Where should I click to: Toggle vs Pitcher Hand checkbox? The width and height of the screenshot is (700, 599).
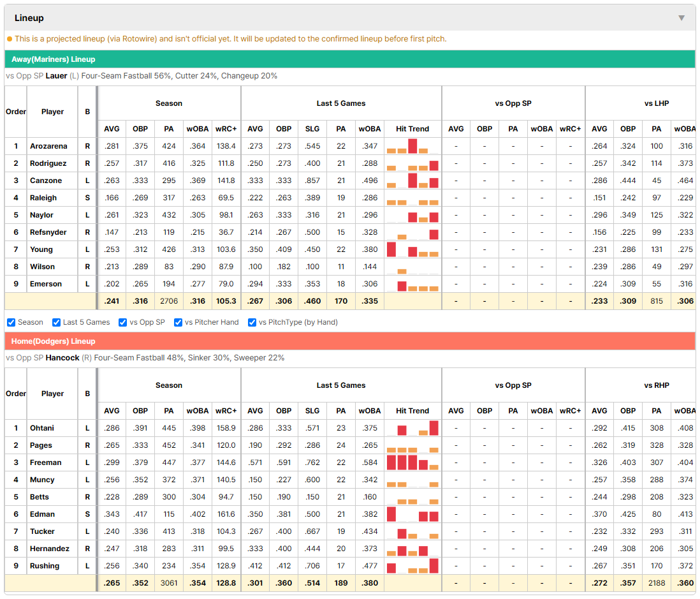(178, 323)
